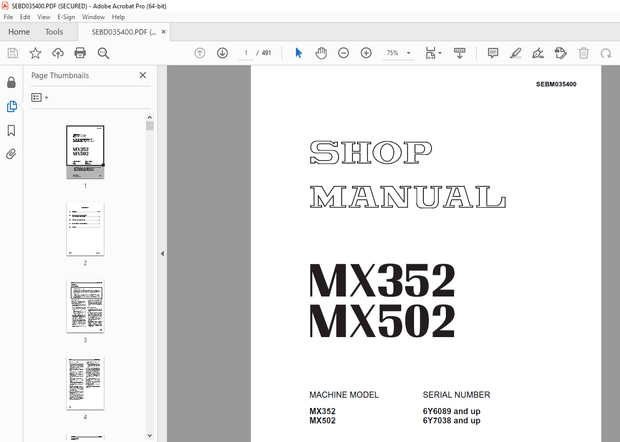Click serial '6Y6089 and up' text

[x=452, y=411]
